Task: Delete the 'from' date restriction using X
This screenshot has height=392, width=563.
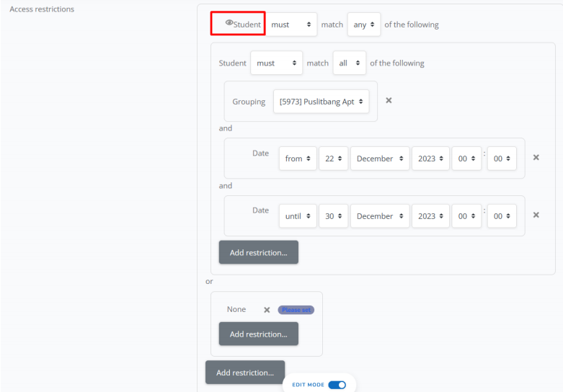Action: pyautogui.click(x=536, y=157)
